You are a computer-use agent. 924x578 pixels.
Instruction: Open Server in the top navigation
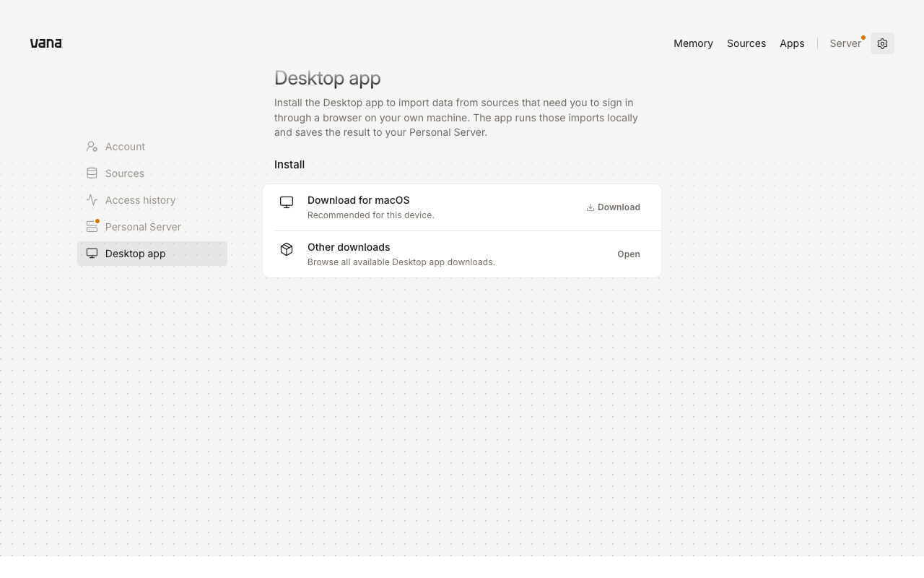845,43
